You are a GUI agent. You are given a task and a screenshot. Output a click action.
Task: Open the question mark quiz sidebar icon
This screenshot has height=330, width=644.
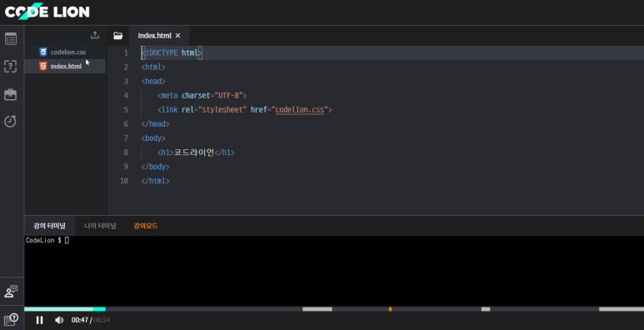tap(11, 66)
